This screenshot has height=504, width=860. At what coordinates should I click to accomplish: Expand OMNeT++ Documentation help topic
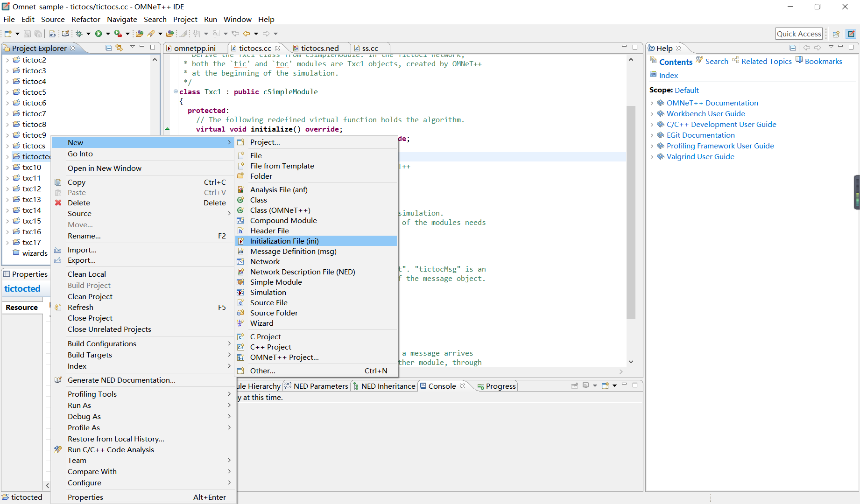coord(652,103)
